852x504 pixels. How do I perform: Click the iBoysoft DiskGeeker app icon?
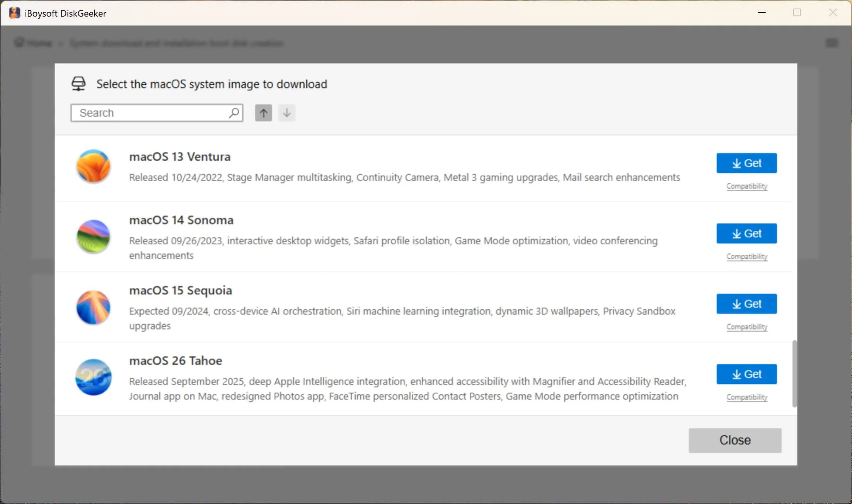click(x=14, y=13)
